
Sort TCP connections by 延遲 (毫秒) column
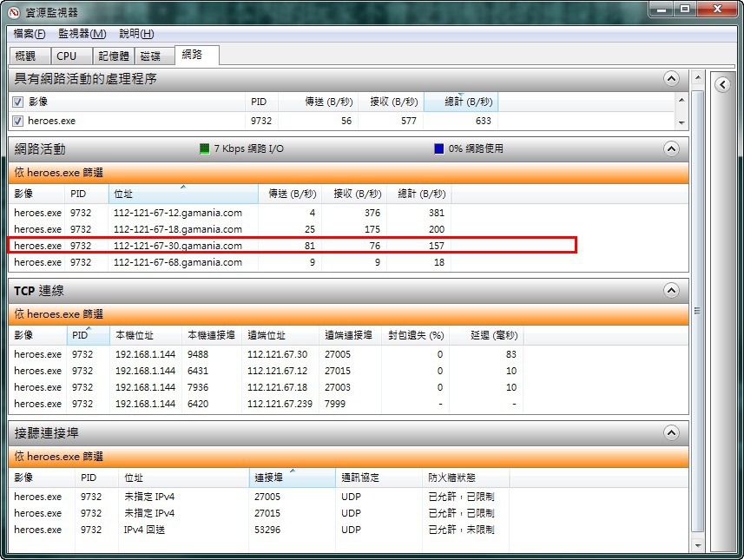(x=486, y=335)
